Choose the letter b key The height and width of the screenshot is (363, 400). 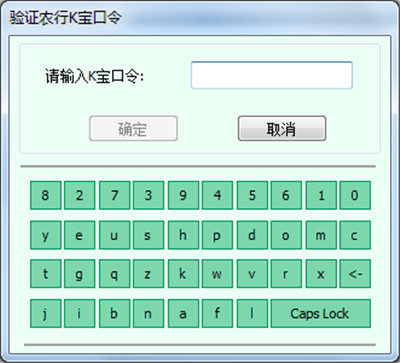115,313
